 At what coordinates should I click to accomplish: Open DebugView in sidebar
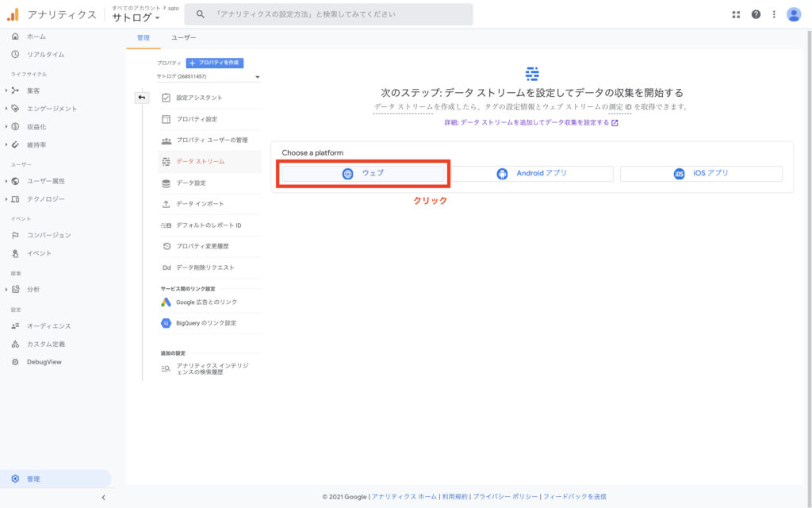point(44,362)
